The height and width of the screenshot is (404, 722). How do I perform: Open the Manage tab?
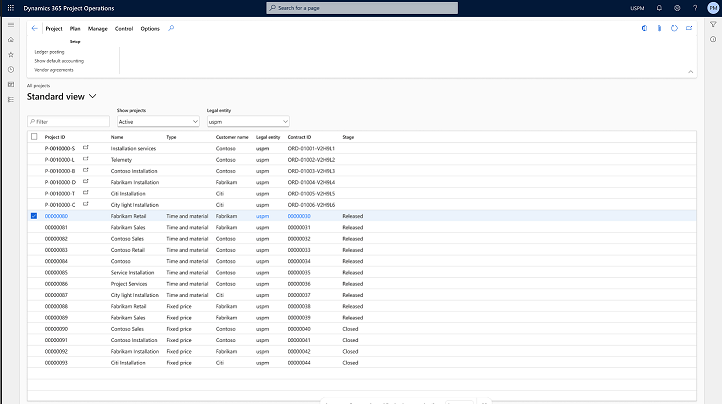click(98, 29)
